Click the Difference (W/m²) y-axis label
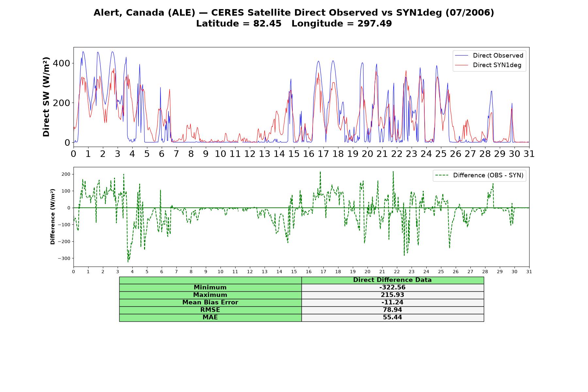The height and width of the screenshot is (392, 588). click(53, 217)
